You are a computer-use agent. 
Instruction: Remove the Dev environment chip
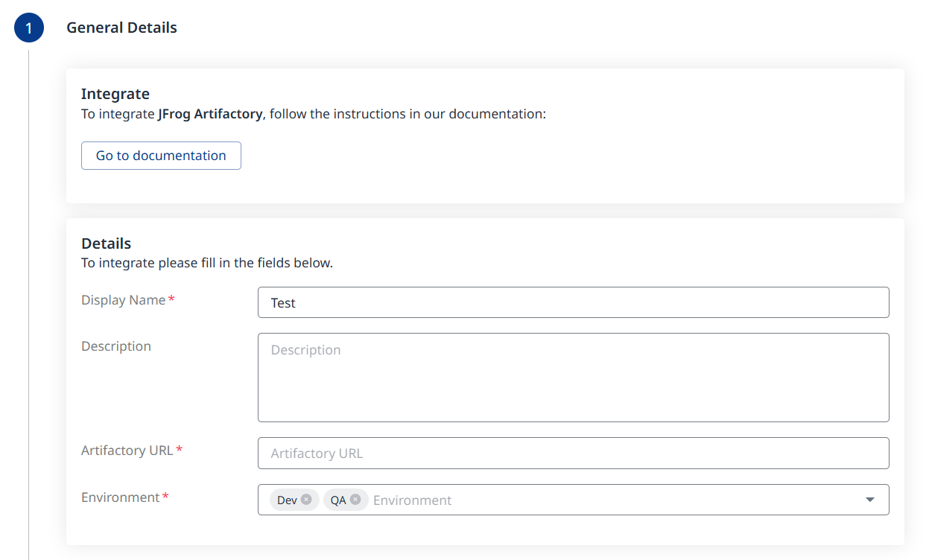pyautogui.click(x=306, y=500)
